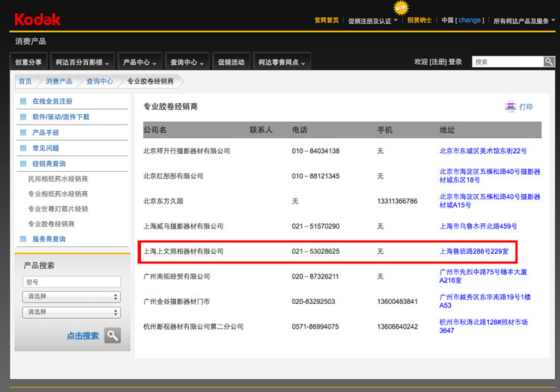Image resolution: width=560 pixels, height=392 pixels.
Task: Click the 型号 model input field
Action: pos(72,281)
